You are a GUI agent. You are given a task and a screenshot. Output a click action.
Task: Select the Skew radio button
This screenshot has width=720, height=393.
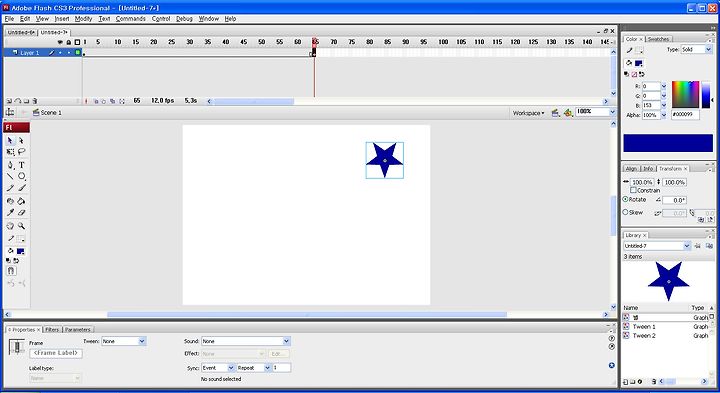625,212
